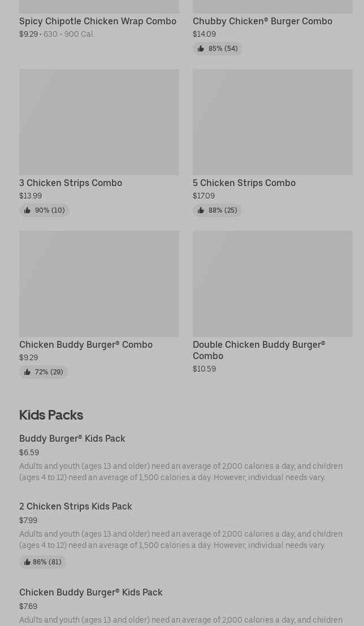Click the Kids Packs section heading

click(x=51, y=415)
